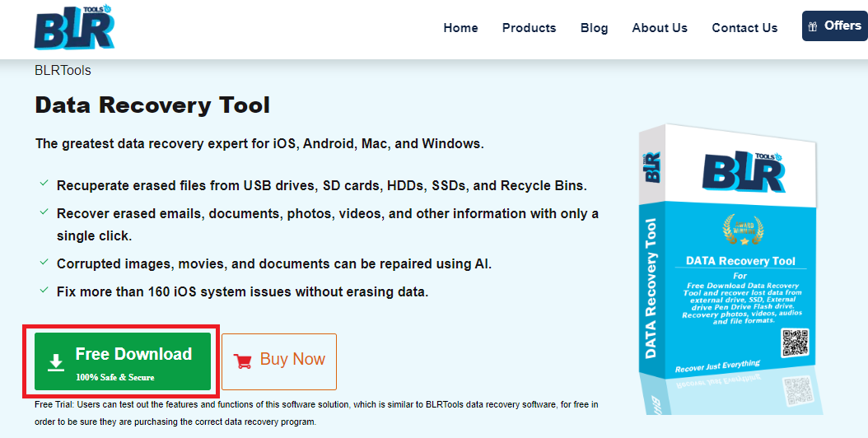Click the checkmark beside 'Fix more than 160'
Screen dimensions: 868x438
(x=44, y=290)
